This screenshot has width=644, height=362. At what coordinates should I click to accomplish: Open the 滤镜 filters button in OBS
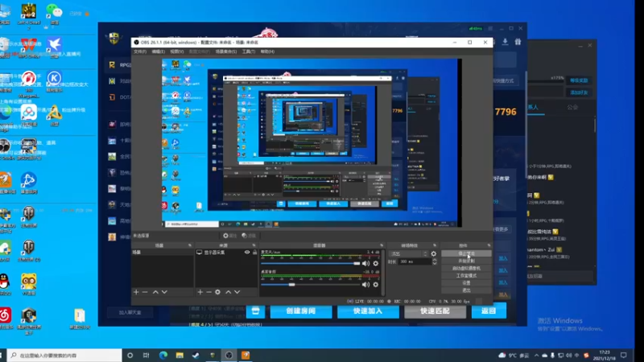click(249, 236)
